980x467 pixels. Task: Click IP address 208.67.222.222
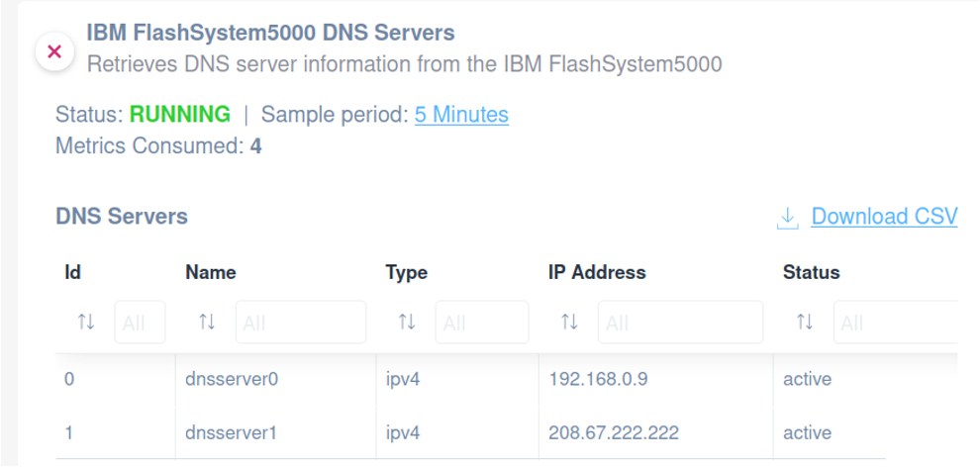click(614, 432)
